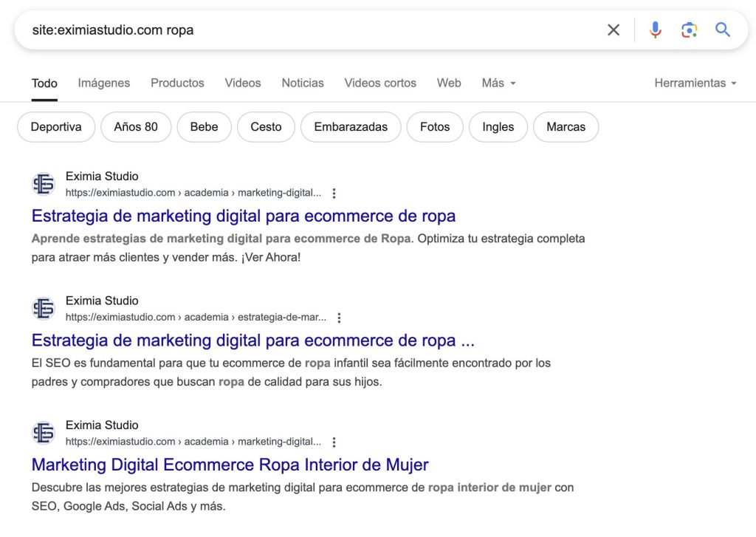756x537 pixels.
Task: Start voice search with the microphone icon
Action: click(656, 30)
